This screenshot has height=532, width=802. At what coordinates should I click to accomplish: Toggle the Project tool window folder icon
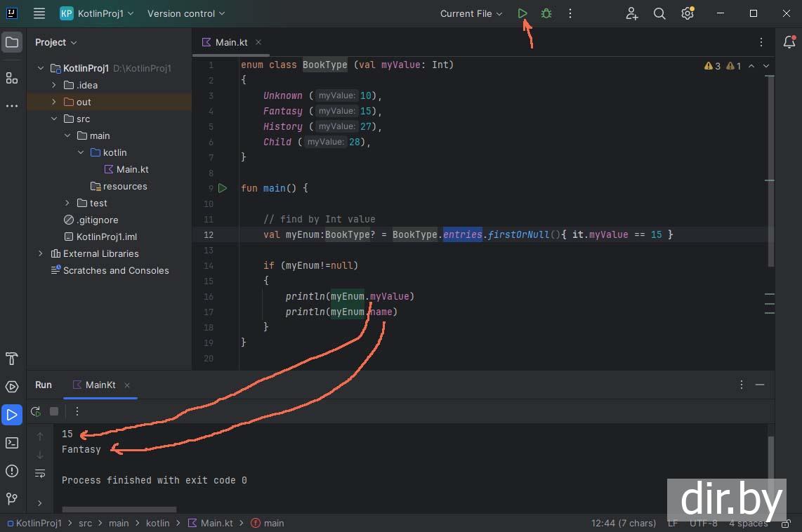click(x=12, y=43)
